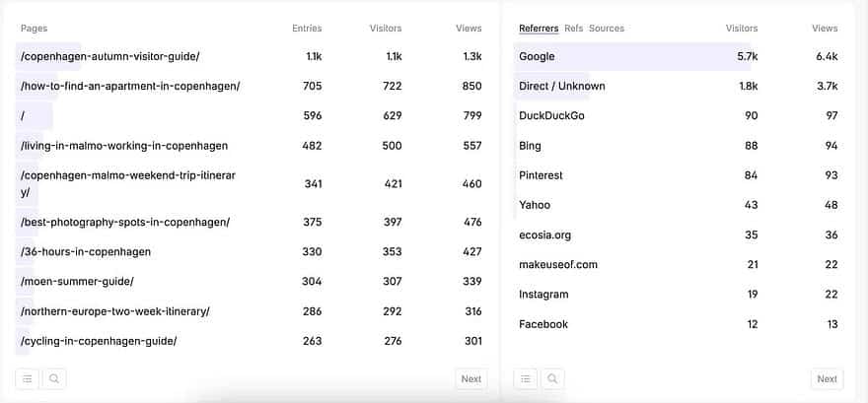Open the /copenhagen-autumn-visitor-guide/ page entry
The height and width of the screenshot is (403, 868).
109,56
